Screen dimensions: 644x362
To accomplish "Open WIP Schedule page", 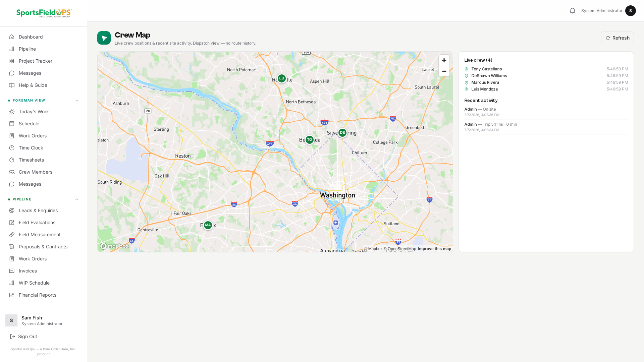I will (44, 283).
